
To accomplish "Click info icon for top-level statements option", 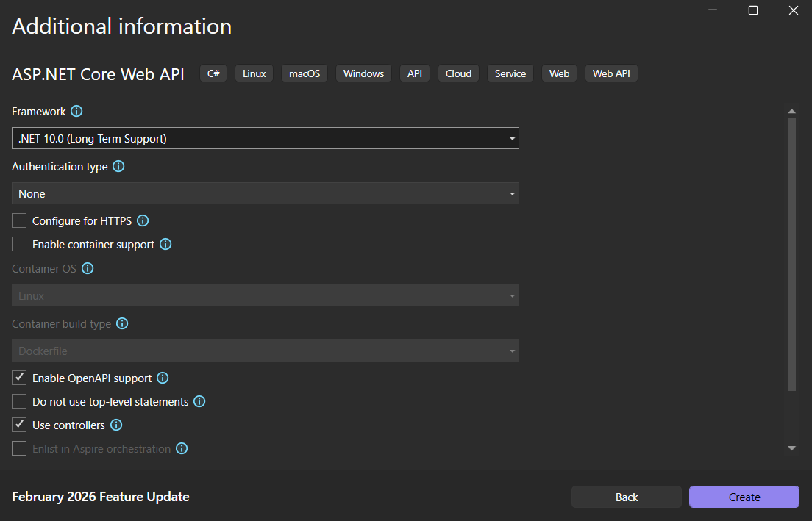I will click(199, 402).
